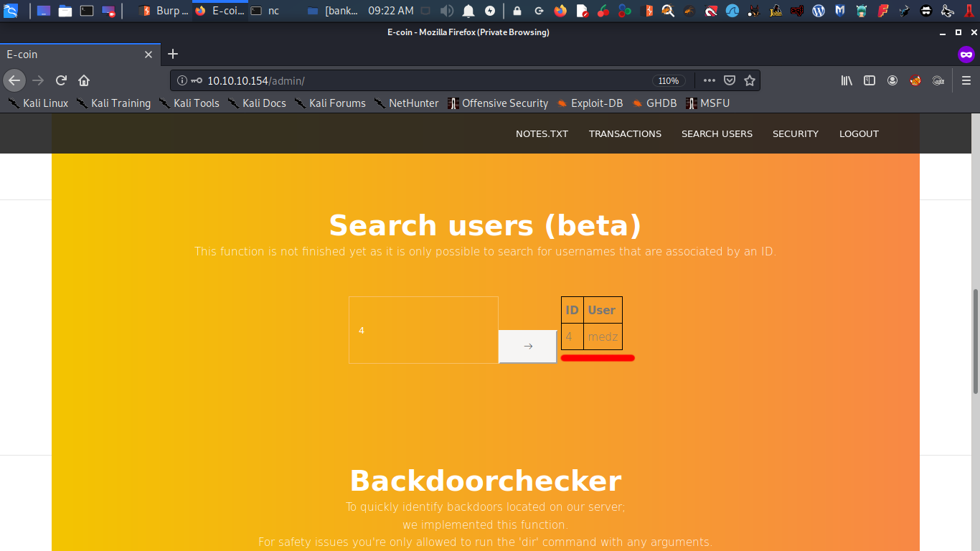Open the power manager icon
980x551 pixels.
pos(490,11)
